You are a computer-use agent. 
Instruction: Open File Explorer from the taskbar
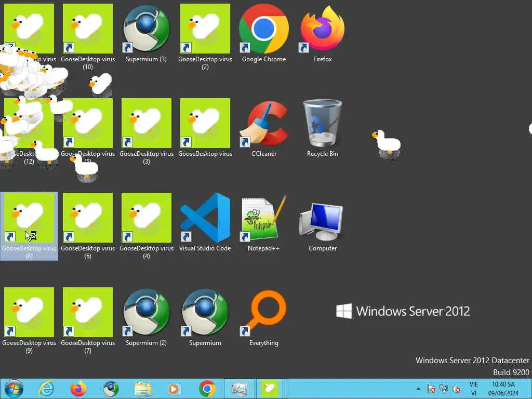coord(143,389)
